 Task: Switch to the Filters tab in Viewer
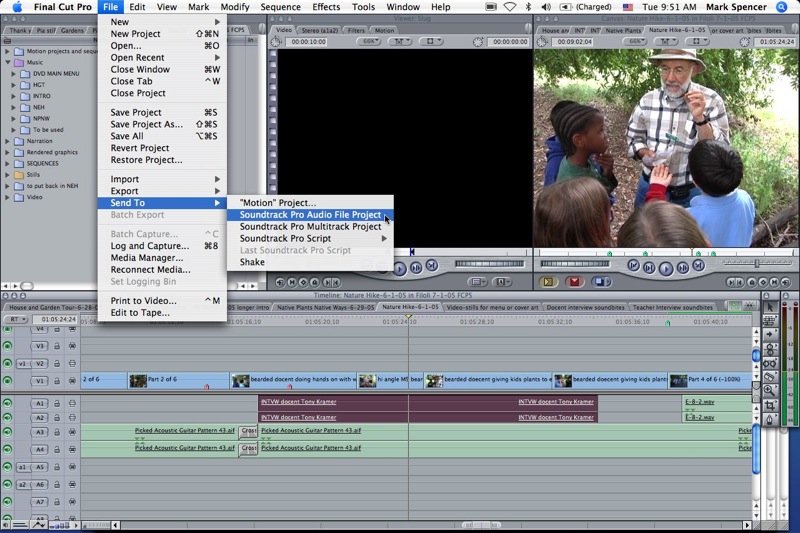pos(356,30)
